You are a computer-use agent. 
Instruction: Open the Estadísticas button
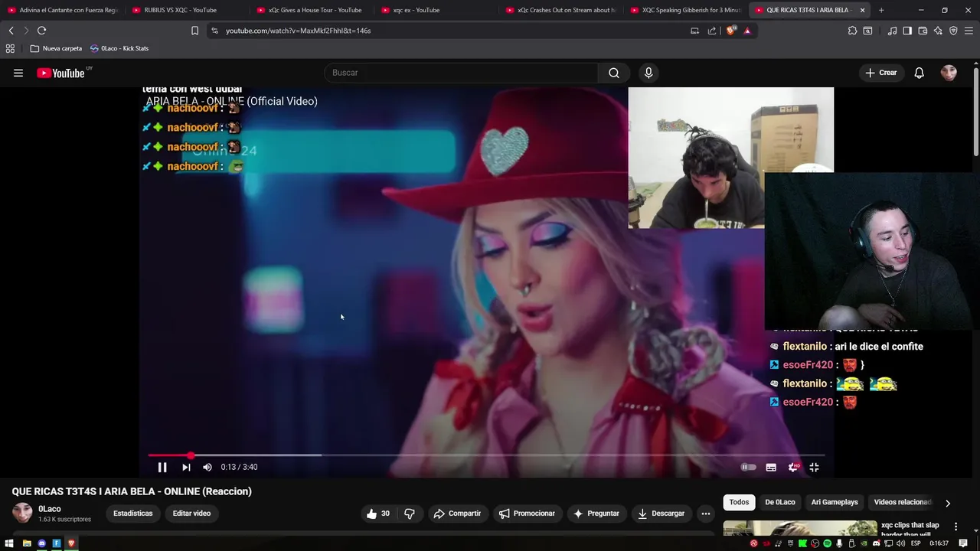pos(133,514)
